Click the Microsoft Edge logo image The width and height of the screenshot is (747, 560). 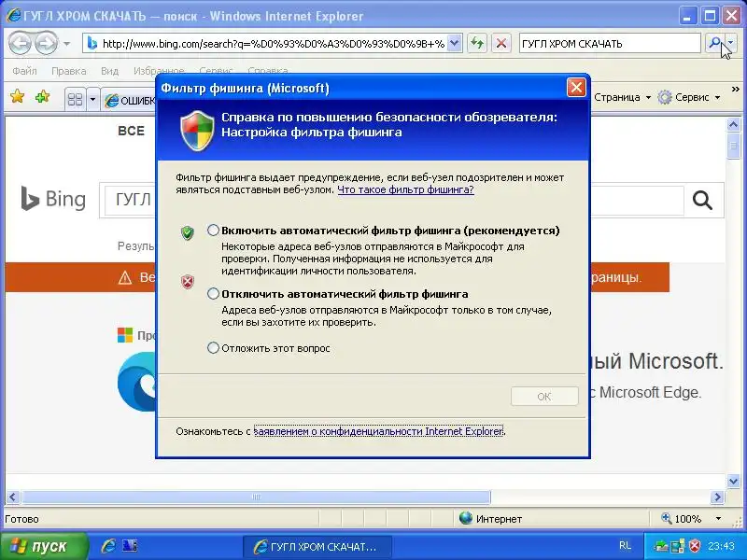point(136,382)
